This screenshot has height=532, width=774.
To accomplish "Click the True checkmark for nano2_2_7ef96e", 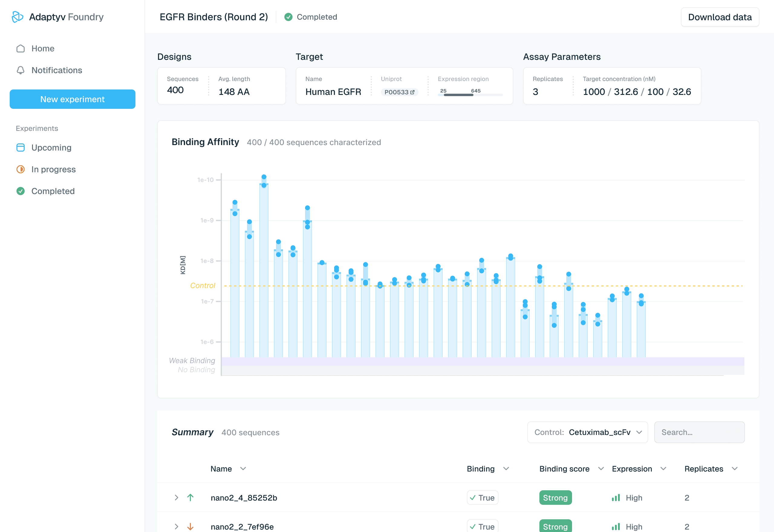I will 482,526.
